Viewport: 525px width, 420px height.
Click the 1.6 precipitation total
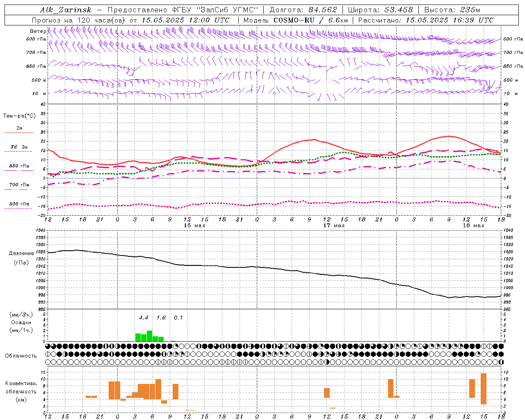(x=161, y=317)
